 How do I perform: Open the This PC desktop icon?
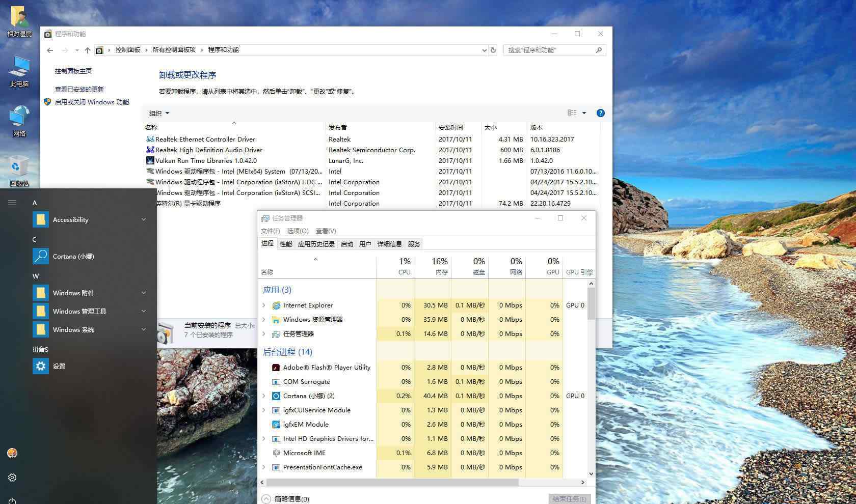pyautogui.click(x=19, y=71)
